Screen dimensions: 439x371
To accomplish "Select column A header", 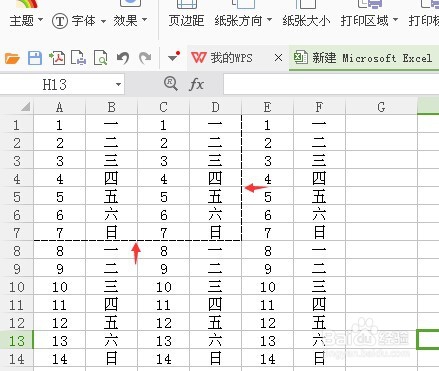I will click(59, 107).
